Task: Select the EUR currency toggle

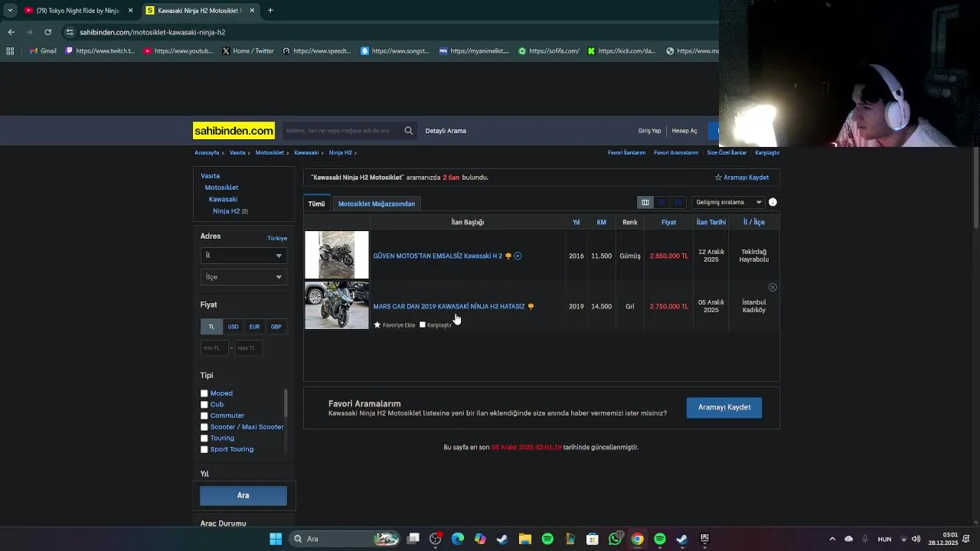Action: pos(254,327)
